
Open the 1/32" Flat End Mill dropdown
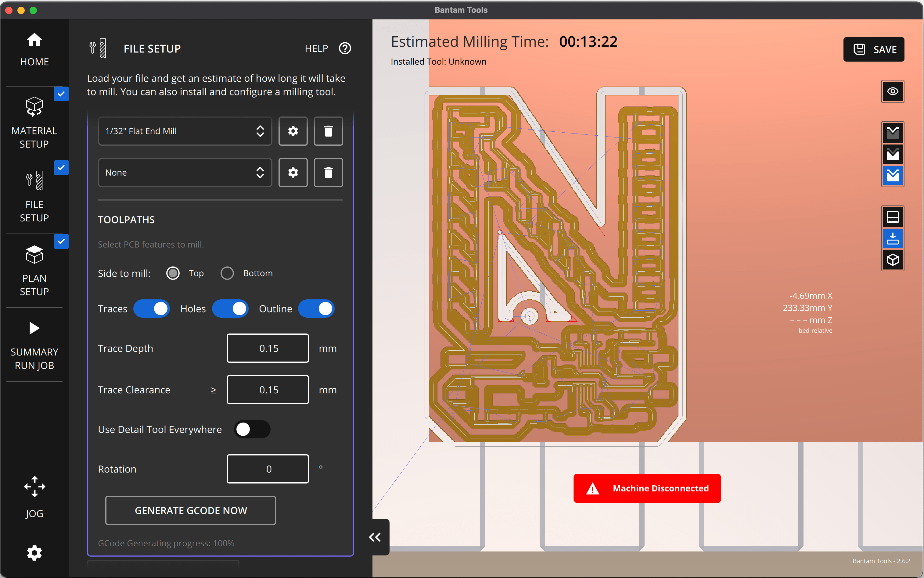point(185,131)
